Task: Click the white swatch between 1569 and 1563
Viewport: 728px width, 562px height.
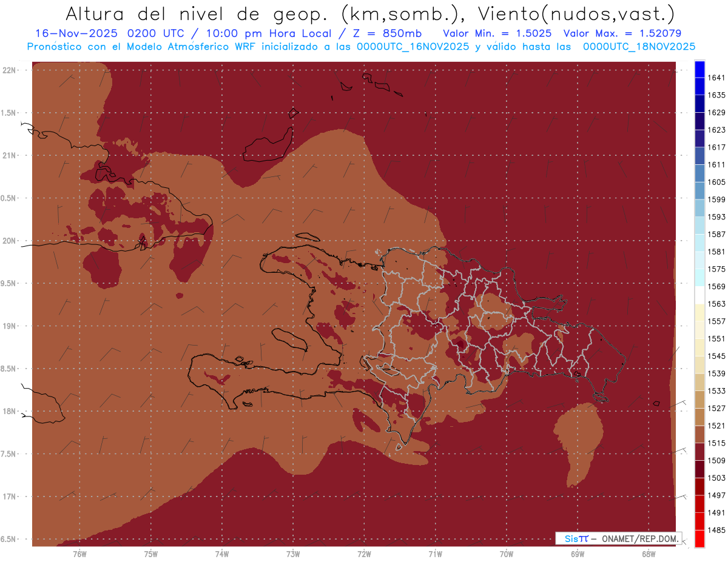Action: tap(699, 295)
